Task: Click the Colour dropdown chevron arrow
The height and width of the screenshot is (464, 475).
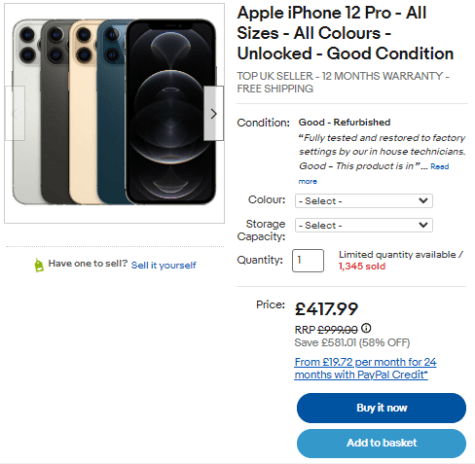Action: pos(423,201)
